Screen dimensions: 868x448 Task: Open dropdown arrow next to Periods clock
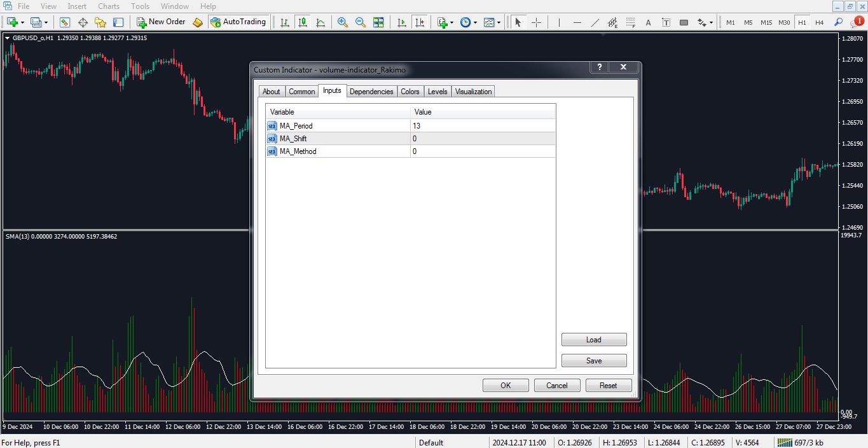pos(475,22)
